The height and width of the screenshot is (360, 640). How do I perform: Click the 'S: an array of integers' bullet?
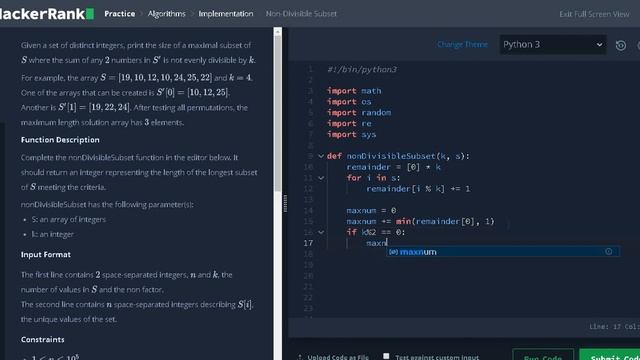69,219
